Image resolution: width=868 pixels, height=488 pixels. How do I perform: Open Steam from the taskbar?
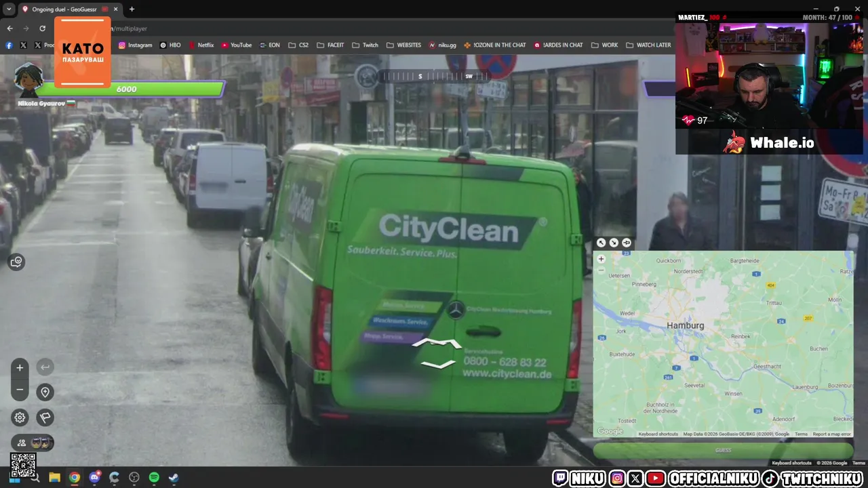(x=174, y=478)
